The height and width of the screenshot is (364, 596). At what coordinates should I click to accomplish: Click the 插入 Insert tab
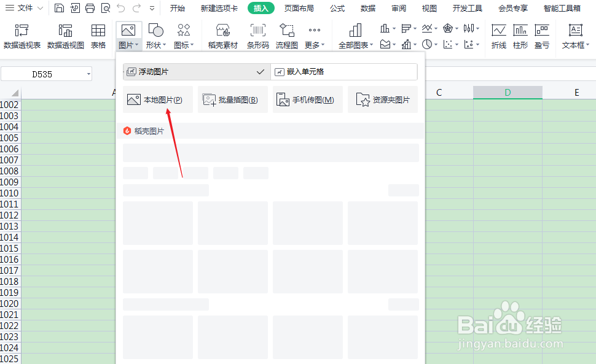pyautogui.click(x=261, y=8)
